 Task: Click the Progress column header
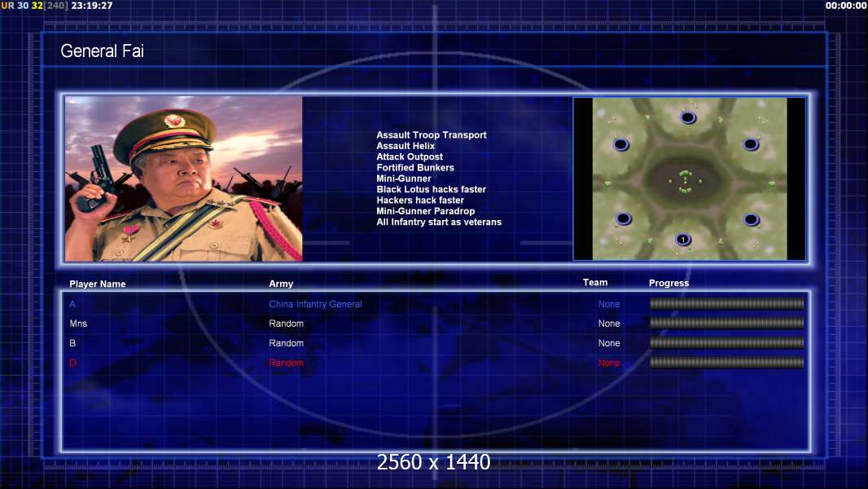pyautogui.click(x=669, y=283)
